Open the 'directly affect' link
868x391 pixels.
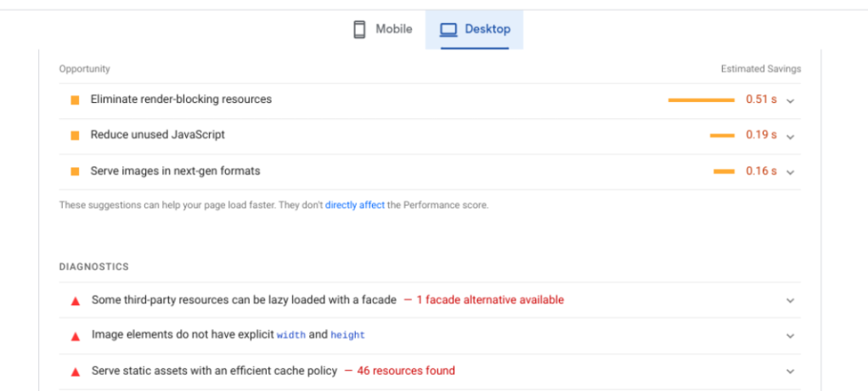pos(354,205)
